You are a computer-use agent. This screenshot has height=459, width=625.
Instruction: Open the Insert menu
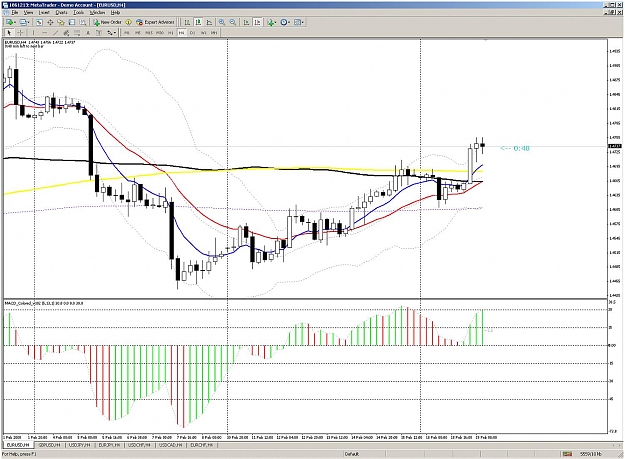tap(44, 13)
